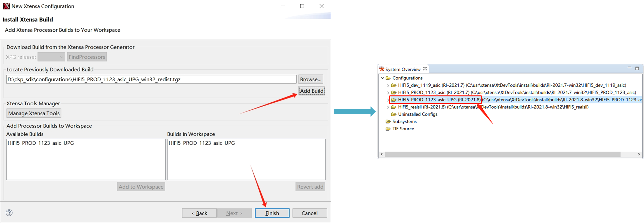Screen dimensions: 644x223
Task: Open Manage Xtensa Tools
Action: 34,113
